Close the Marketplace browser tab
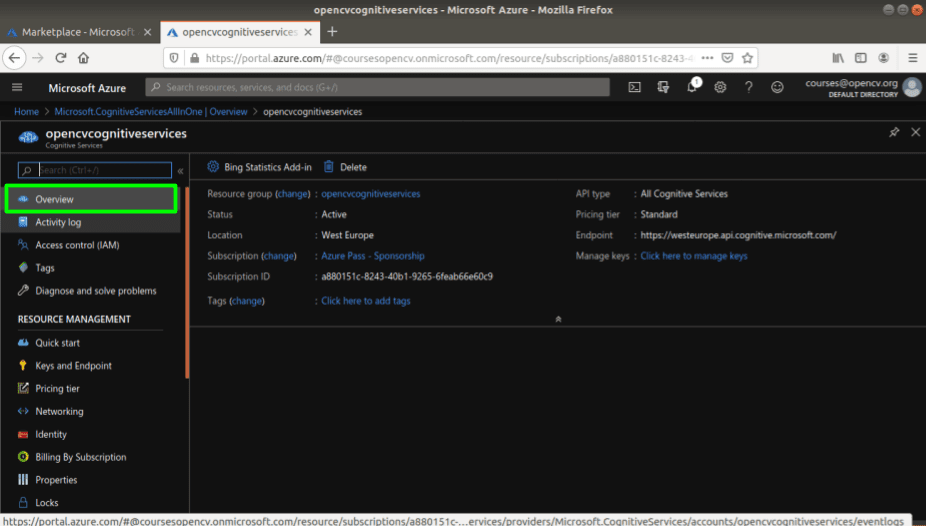Viewport: 926px width, 526px height. click(148, 32)
